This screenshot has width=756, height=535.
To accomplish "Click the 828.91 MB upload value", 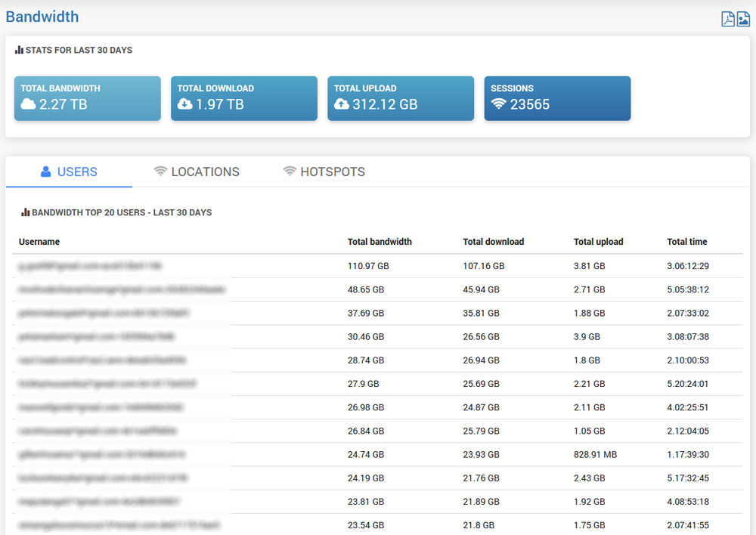I will tap(596, 454).
